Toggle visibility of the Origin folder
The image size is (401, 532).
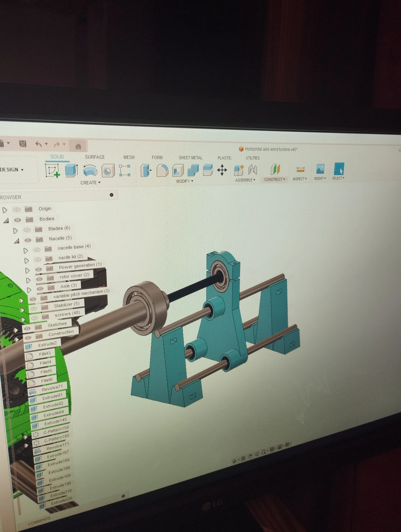[x=17, y=209]
